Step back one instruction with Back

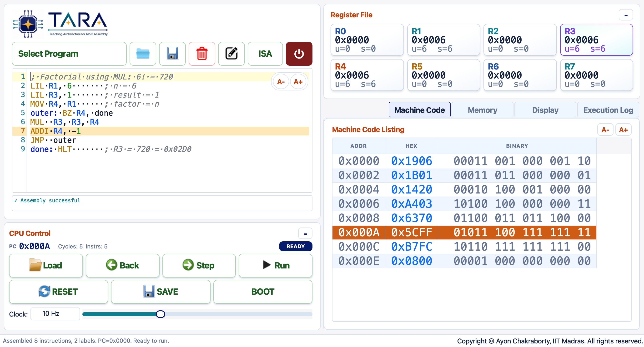pyautogui.click(x=122, y=265)
